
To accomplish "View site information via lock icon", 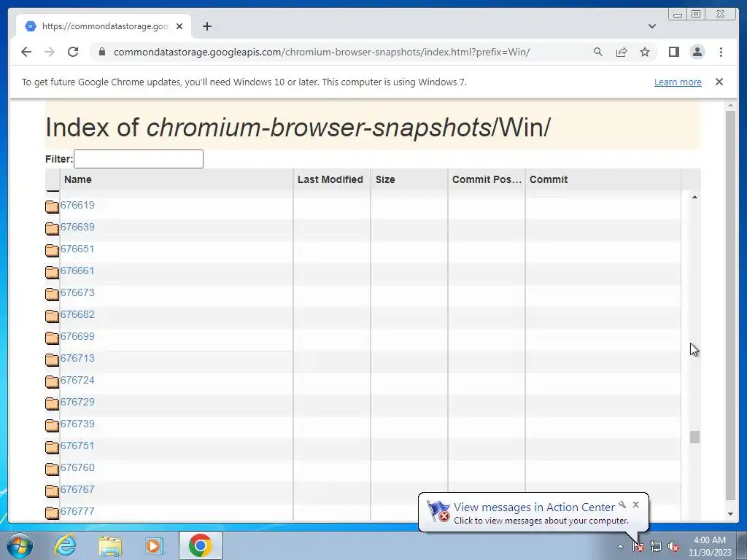I will (x=101, y=52).
